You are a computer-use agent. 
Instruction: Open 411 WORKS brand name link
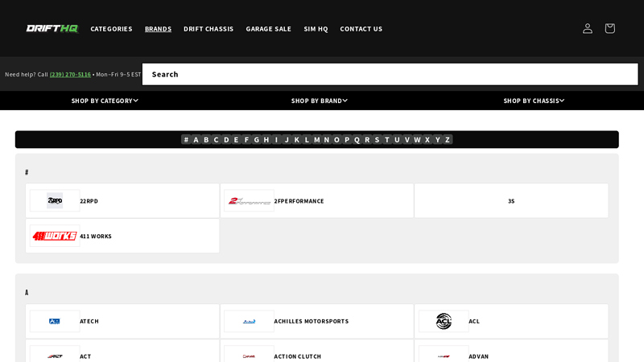[x=96, y=237]
